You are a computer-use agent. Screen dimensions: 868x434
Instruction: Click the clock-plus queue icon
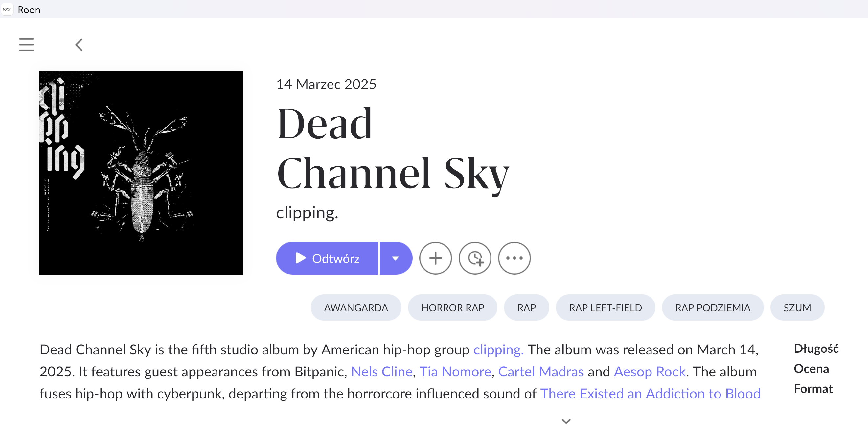tap(474, 258)
